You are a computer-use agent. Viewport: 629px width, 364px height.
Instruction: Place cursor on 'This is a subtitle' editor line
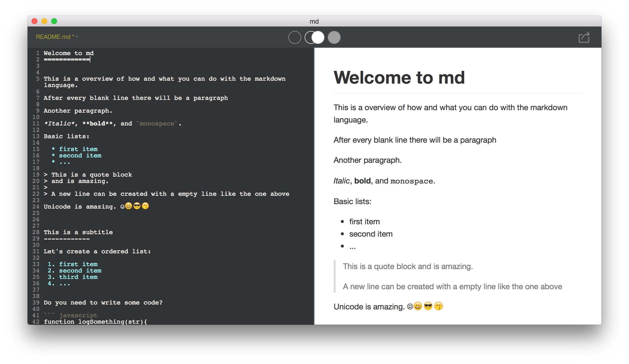pos(78,232)
